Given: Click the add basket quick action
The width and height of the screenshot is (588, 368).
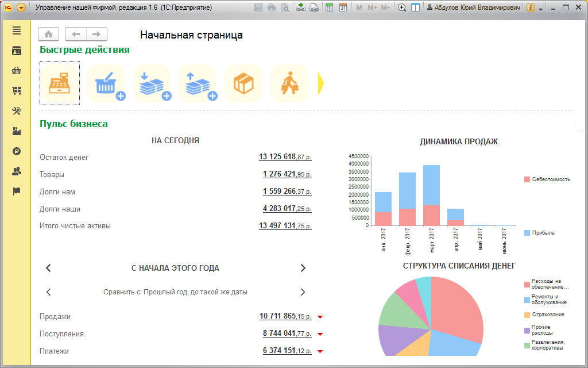Looking at the screenshot, I should coord(106,84).
